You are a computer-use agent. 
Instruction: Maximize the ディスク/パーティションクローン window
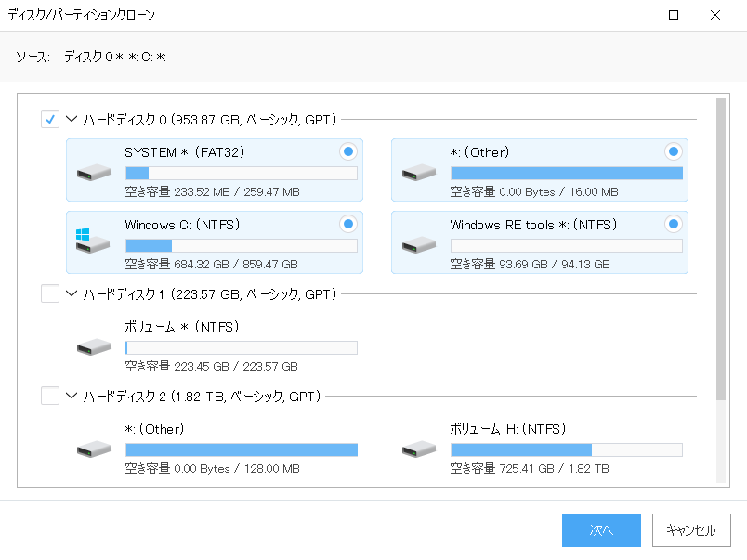(x=674, y=15)
